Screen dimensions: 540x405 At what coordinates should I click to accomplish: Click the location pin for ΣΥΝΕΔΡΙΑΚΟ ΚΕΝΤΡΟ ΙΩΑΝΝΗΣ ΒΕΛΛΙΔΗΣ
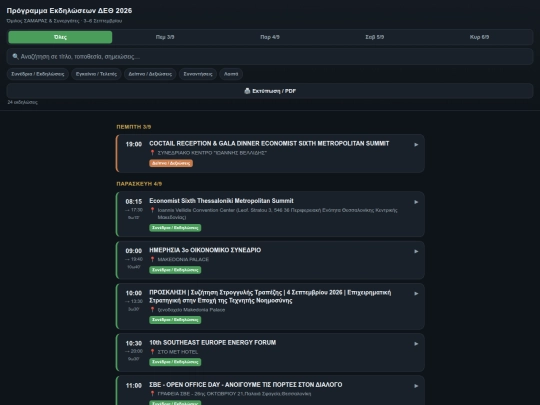point(152,153)
